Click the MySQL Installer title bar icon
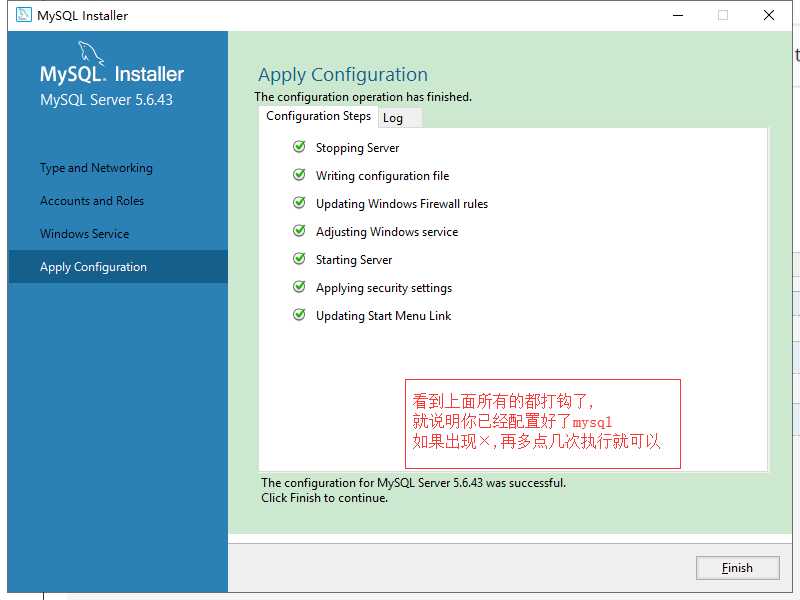This screenshot has height=600, width=800. tap(23, 15)
